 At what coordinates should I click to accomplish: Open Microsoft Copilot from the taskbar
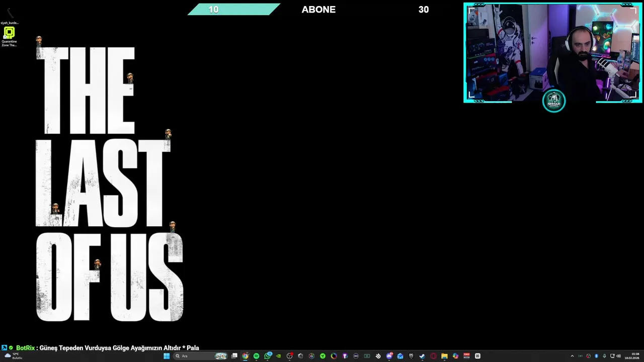click(455, 356)
